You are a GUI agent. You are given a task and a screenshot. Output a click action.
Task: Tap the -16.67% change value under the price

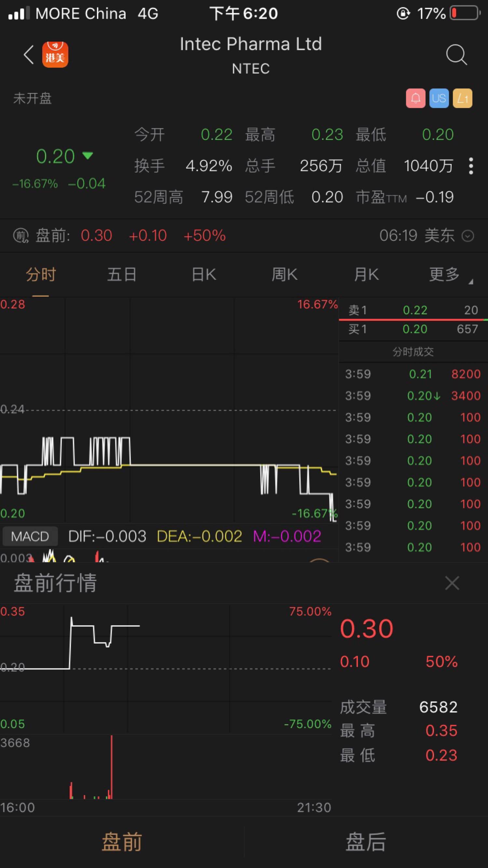[35, 183]
